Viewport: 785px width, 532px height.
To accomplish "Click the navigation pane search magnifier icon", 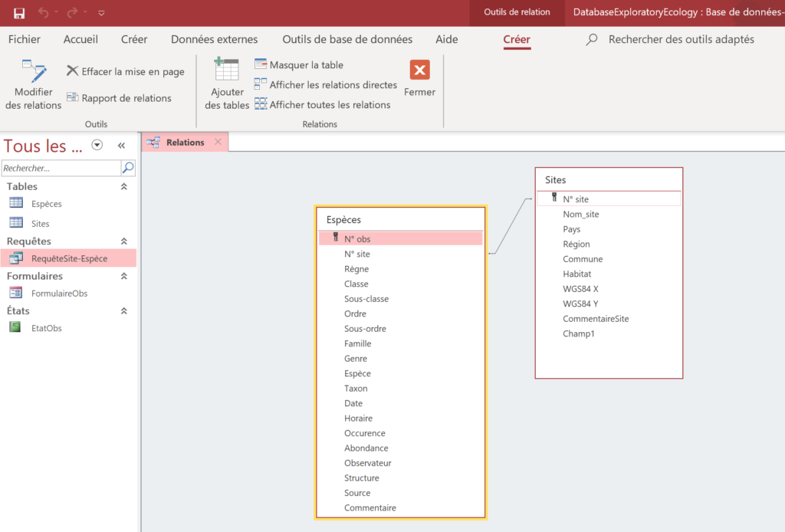I will 128,168.
